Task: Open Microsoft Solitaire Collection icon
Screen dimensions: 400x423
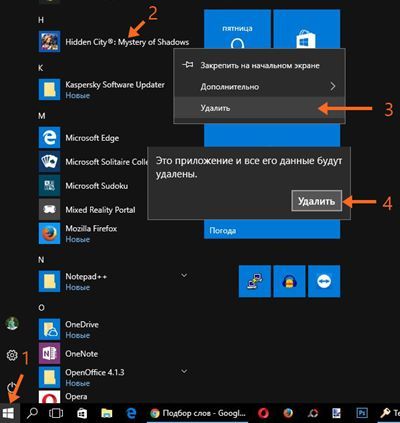Action: 49,161
